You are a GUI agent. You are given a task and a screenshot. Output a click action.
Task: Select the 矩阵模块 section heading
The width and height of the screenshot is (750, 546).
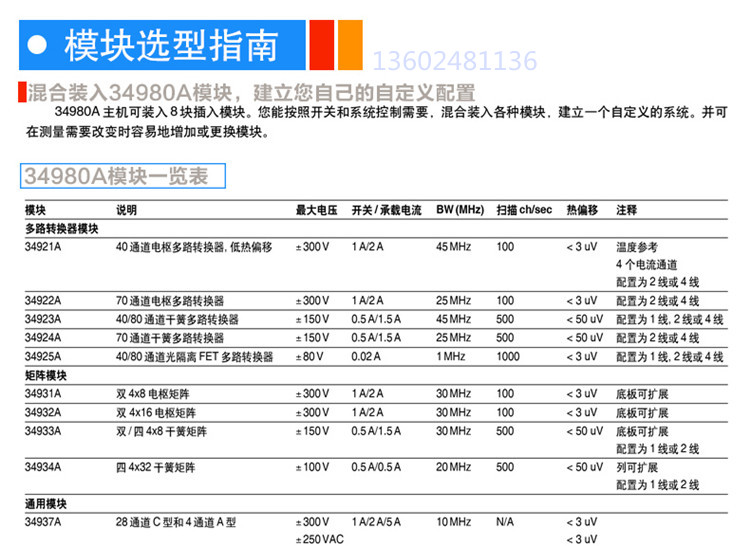pyautogui.click(x=46, y=375)
